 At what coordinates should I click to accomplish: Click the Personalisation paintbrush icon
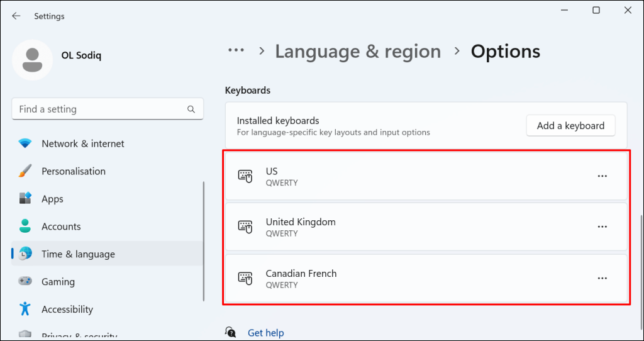pos(25,171)
